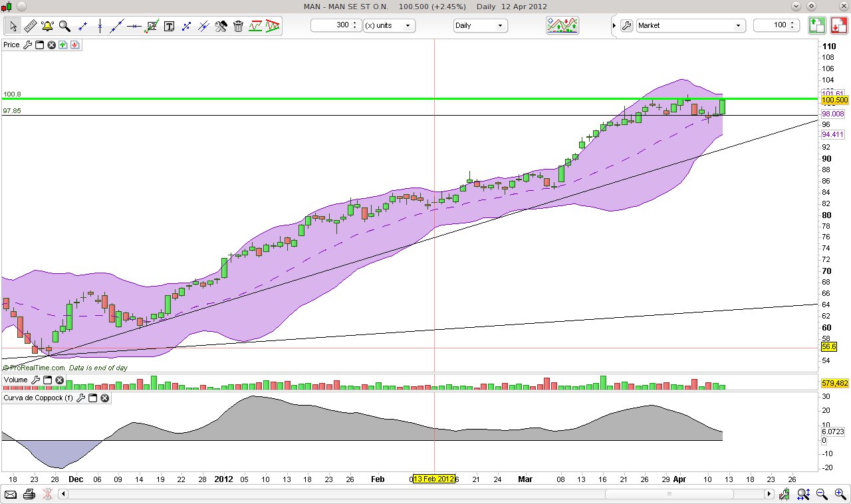The width and height of the screenshot is (851, 504).
Task: Open the price alert bell tool
Action: 46,25
